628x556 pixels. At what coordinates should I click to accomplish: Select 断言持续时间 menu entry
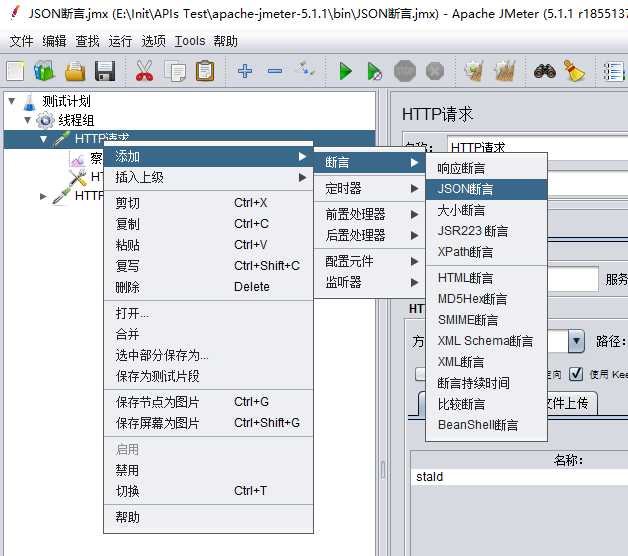tap(486, 383)
